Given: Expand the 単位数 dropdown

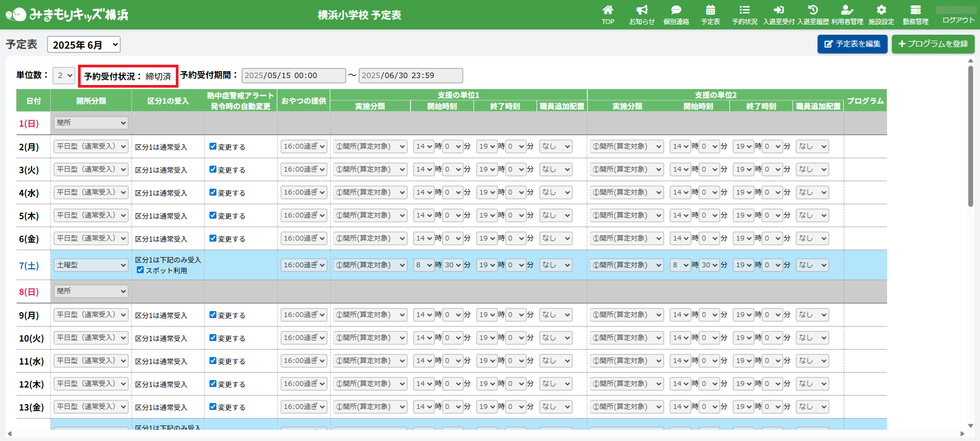Looking at the screenshot, I should (x=64, y=76).
